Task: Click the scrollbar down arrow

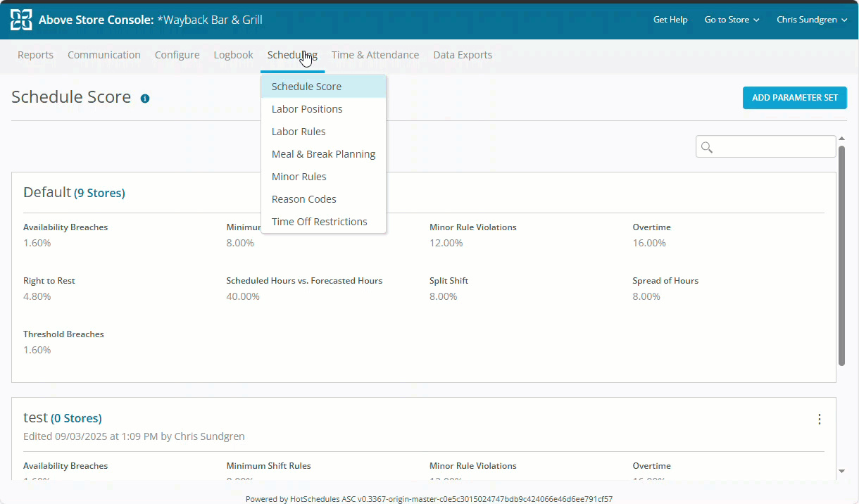Action: pos(842,471)
